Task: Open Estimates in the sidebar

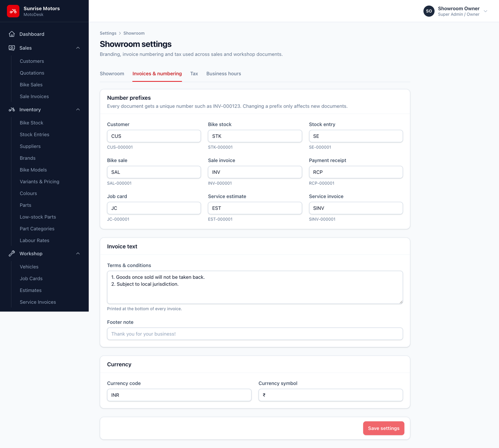Action: tap(31, 290)
